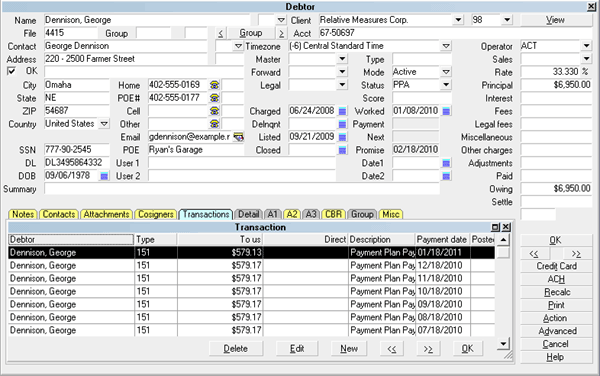Click the Credit Card button
Image resolution: width=600 pixels, height=376 pixels.
pyautogui.click(x=556, y=266)
